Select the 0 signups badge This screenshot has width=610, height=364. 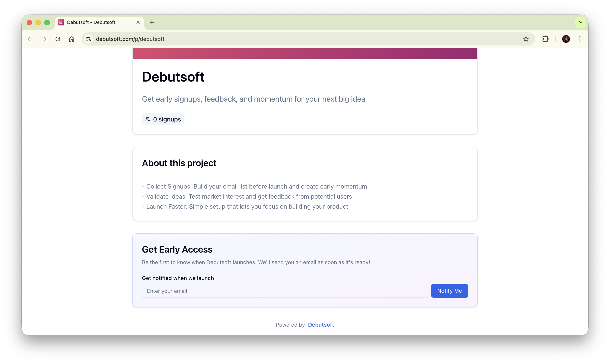point(163,119)
